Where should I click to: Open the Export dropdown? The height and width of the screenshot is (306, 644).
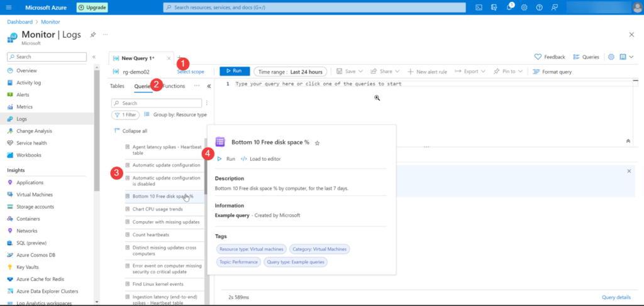pyautogui.click(x=470, y=72)
